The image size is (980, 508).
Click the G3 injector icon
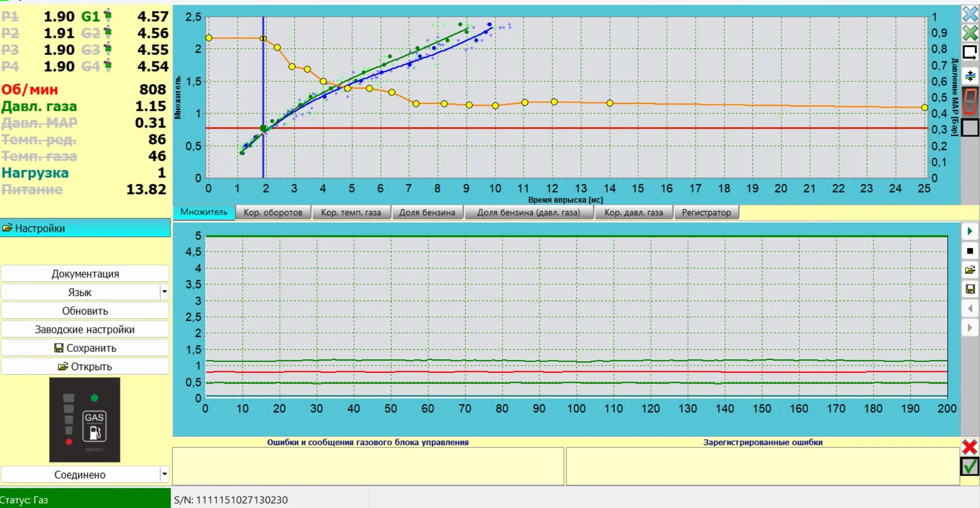tap(107, 50)
